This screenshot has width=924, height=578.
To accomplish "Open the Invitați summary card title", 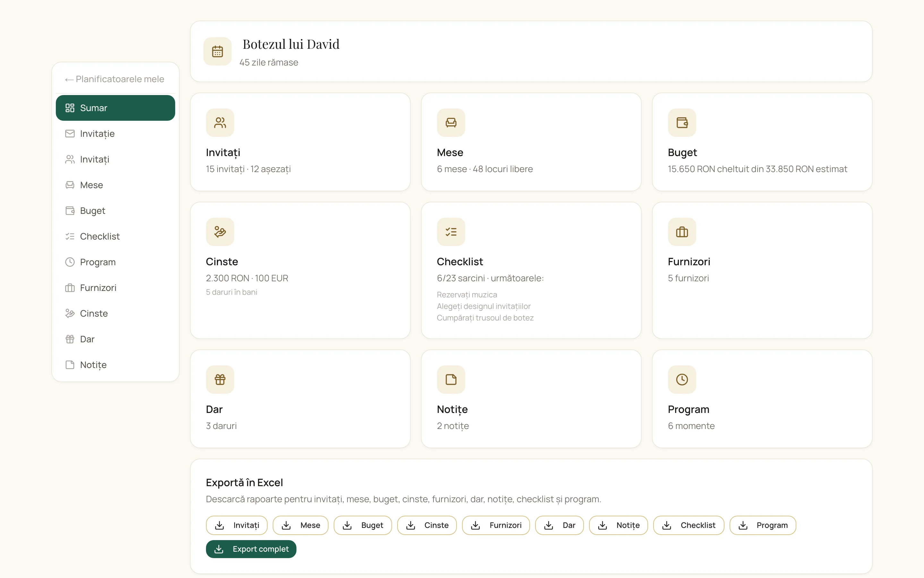I will click(223, 153).
